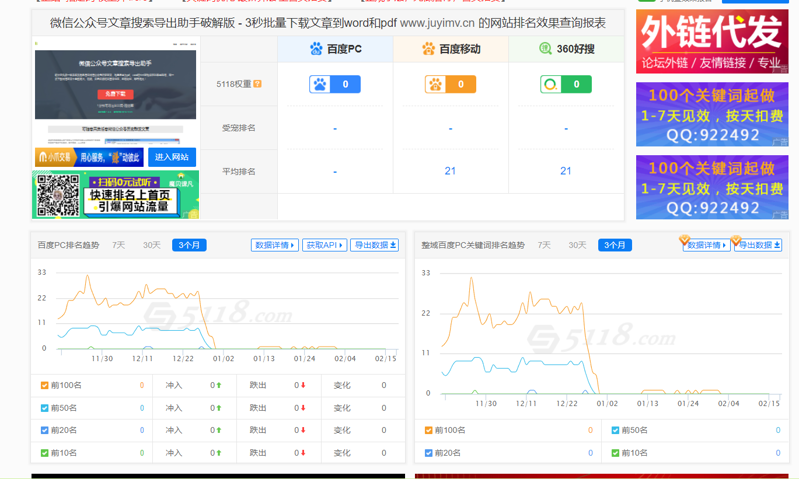The width and height of the screenshot is (799, 479).
Task: Click the 平均排名 row label
Action: pyautogui.click(x=239, y=172)
